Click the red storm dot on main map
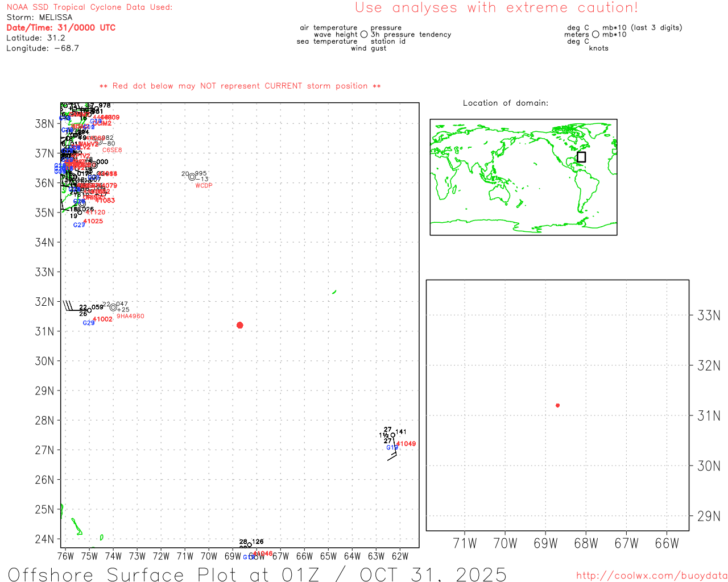 coord(239,325)
